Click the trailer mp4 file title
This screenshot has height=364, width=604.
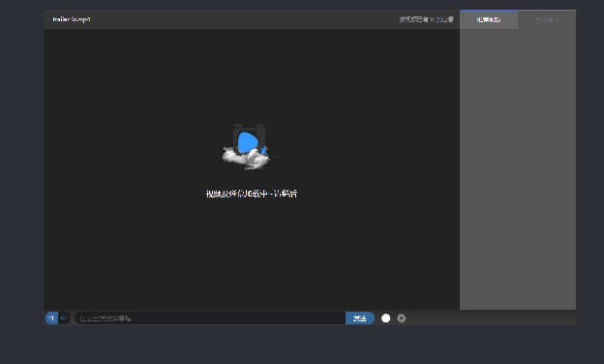[x=72, y=19]
